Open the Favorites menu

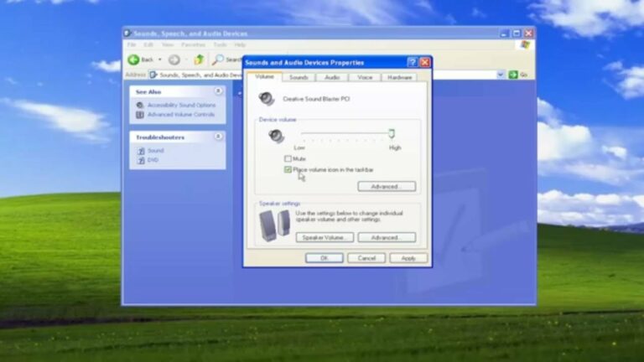click(193, 44)
